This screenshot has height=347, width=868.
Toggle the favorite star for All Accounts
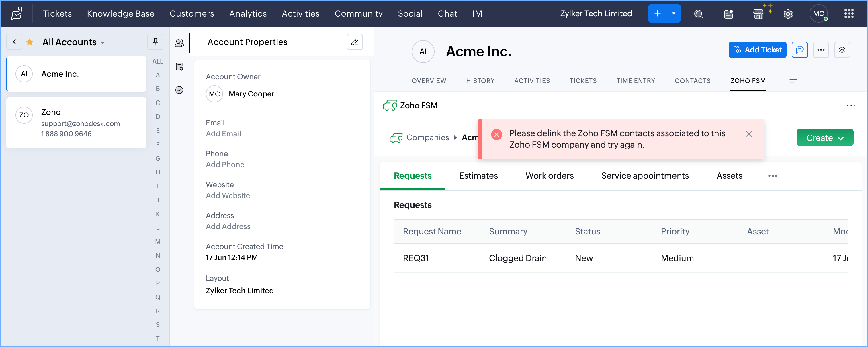click(x=30, y=42)
